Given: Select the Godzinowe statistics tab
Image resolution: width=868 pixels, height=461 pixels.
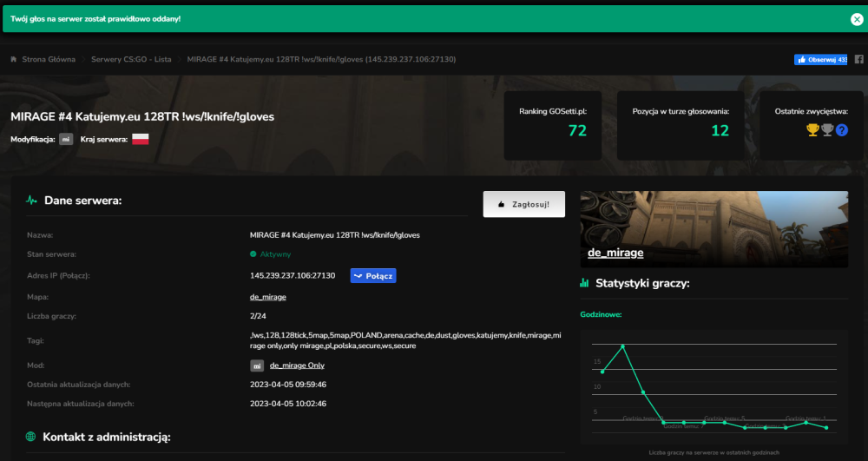Looking at the screenshot, I should [601, 314].
